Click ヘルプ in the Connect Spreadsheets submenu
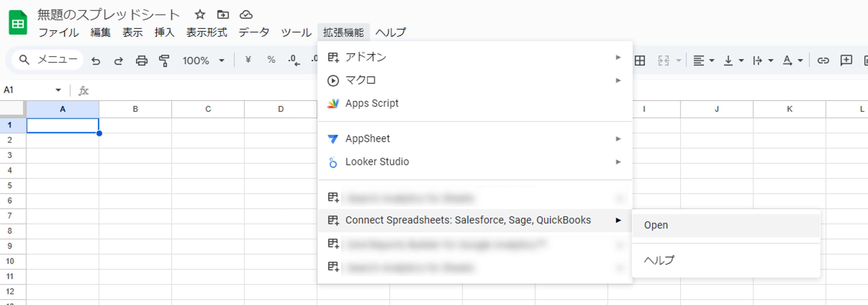 click(659, 260)
